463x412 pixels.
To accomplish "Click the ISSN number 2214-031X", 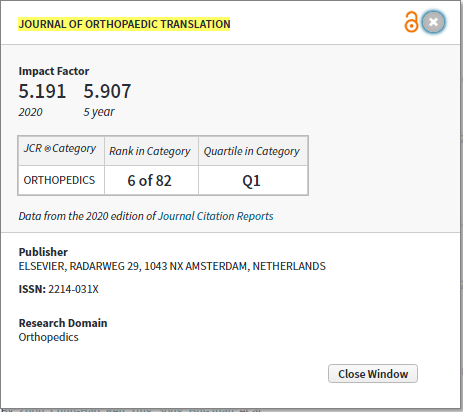I will [x=73, y=289].
